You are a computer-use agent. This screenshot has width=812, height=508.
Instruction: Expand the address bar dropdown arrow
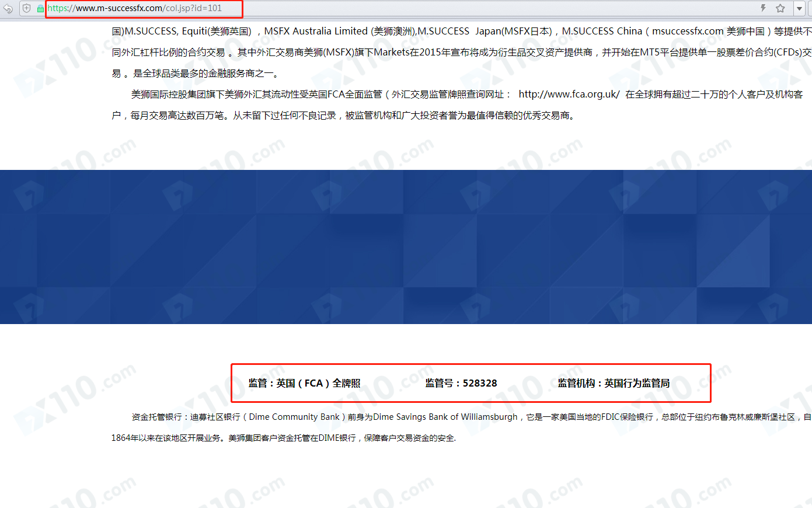point(799,9)
